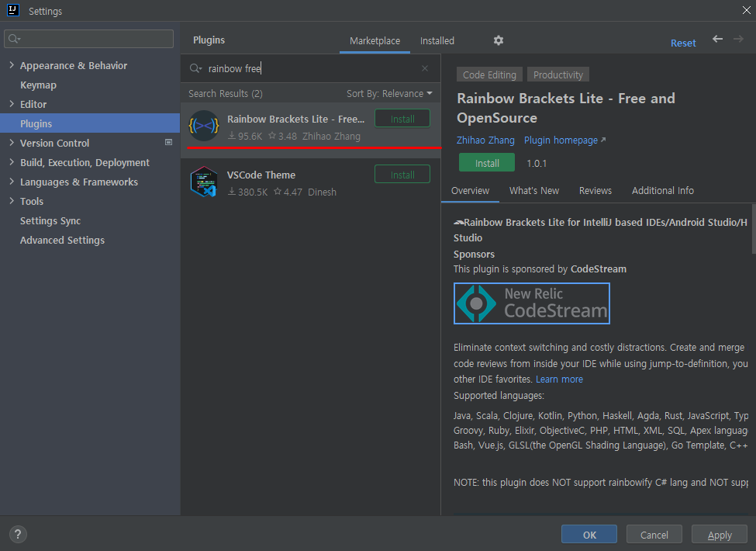Open the Additional Info tab

(663, 191)
